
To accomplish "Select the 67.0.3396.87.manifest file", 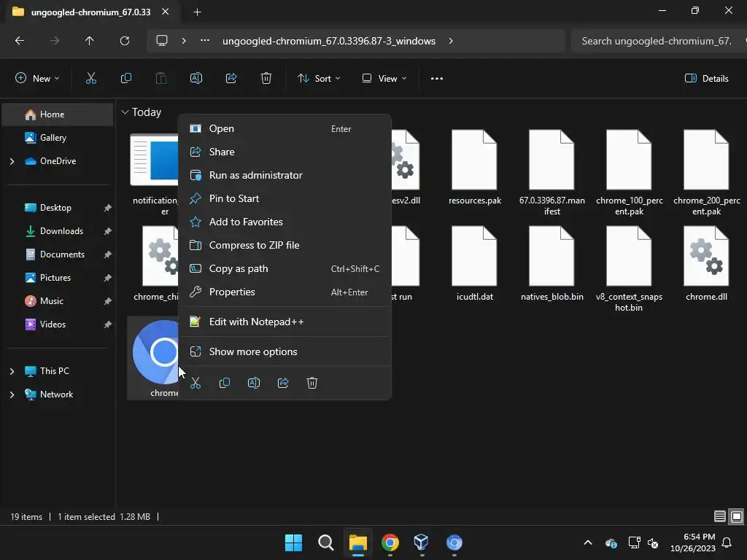I will coord(551,172).
